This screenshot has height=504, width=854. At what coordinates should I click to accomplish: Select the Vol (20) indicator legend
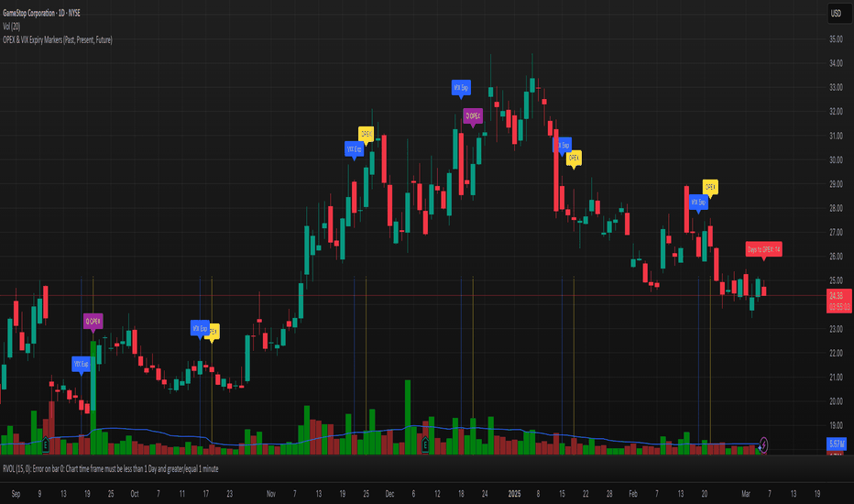point(11,27)
